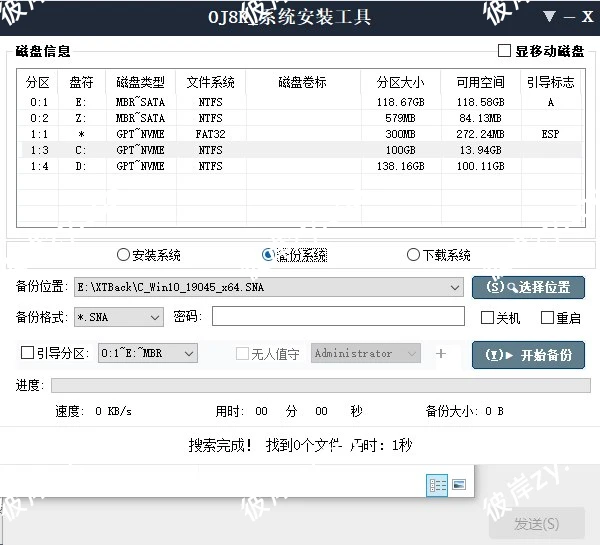Click the 搜索完成 status message
Image resolution: width=600 pixels, height=545 pixels.
300,445
